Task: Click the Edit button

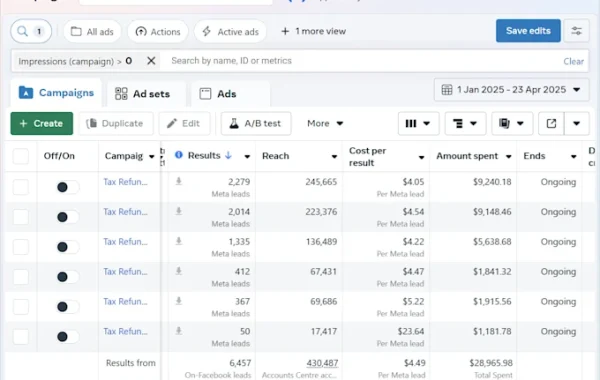Action: (184, 123)
